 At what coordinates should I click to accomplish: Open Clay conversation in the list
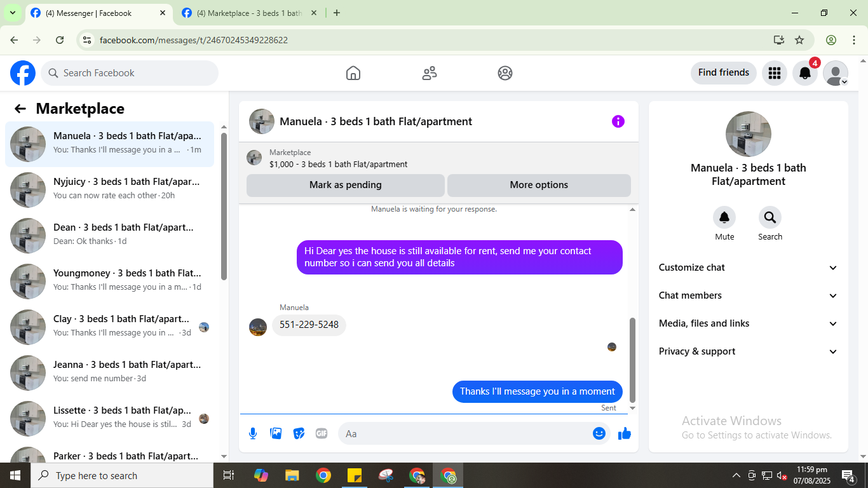(110, 327)
